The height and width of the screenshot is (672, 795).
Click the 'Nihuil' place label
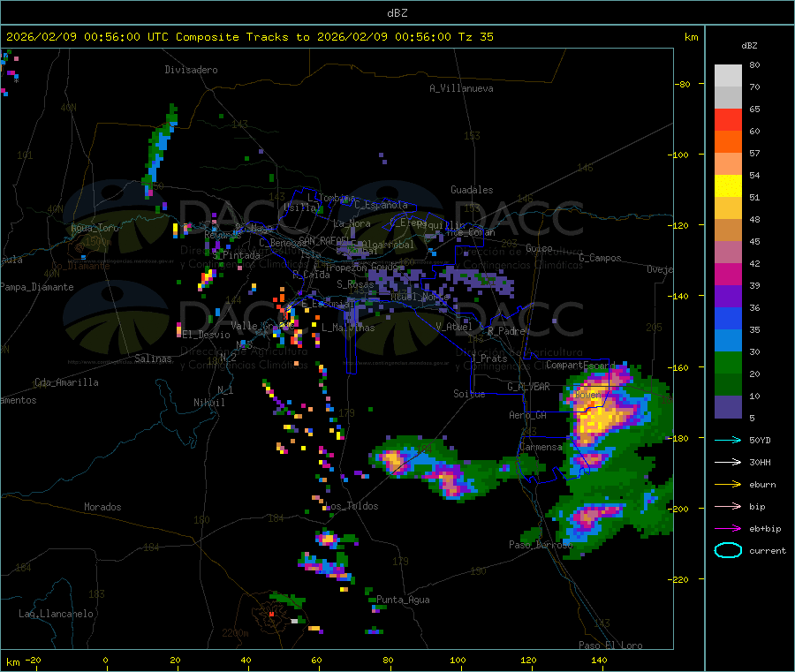click(x=208, y=403)
